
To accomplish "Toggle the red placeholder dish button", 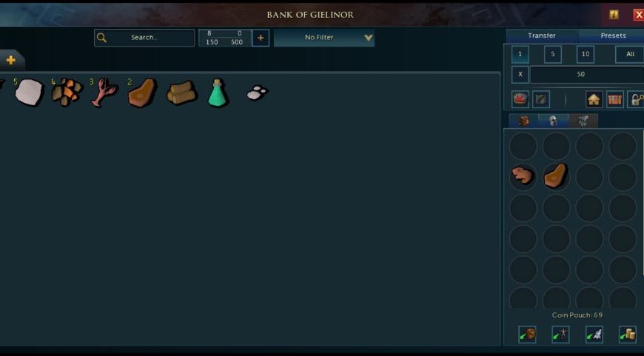I will 520,99.
